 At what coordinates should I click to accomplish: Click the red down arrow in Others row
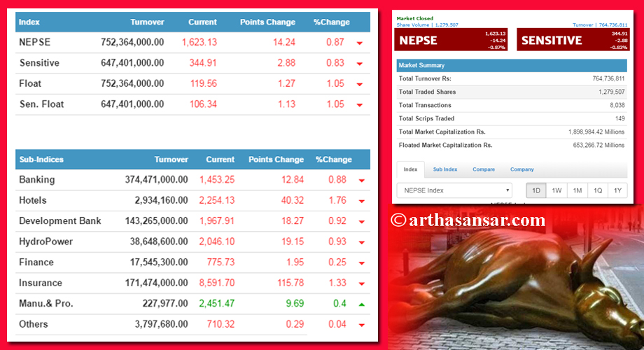point(361,325)
